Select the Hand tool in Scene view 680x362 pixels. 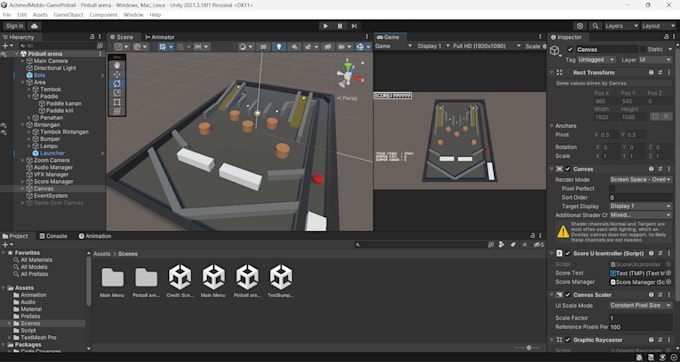[x=117, y=65]
